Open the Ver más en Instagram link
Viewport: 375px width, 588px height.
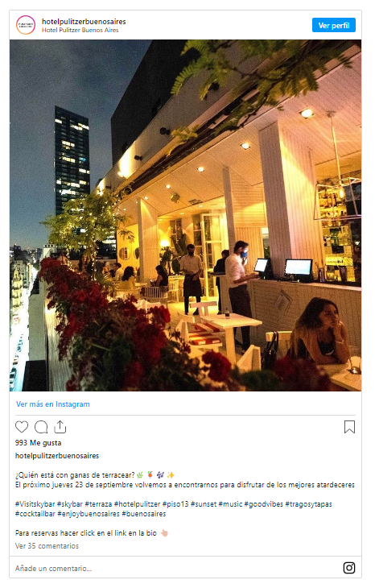pyautogui.click(x=53, y=404)
